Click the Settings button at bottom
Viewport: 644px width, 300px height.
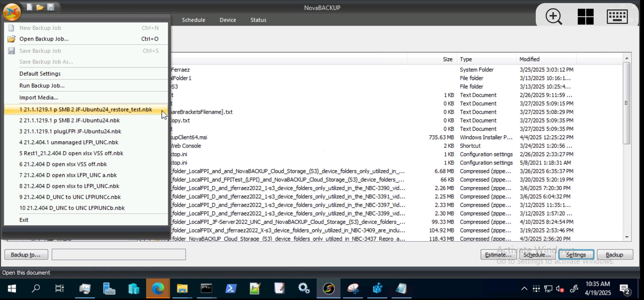click(576, 254)
